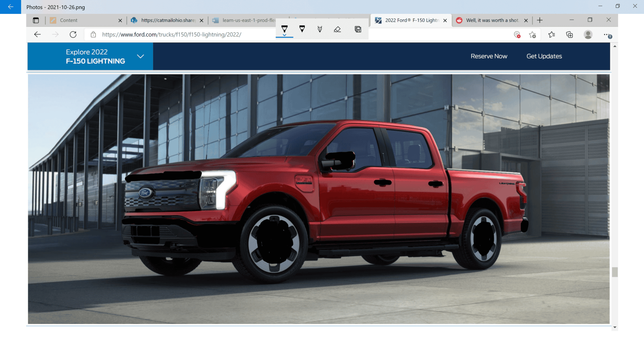Close the catmailohio SharePoint tab

tap(202, 20)
